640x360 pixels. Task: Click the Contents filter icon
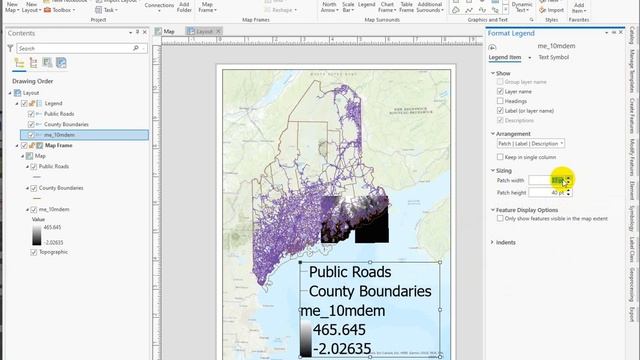[x=11, y=49]
